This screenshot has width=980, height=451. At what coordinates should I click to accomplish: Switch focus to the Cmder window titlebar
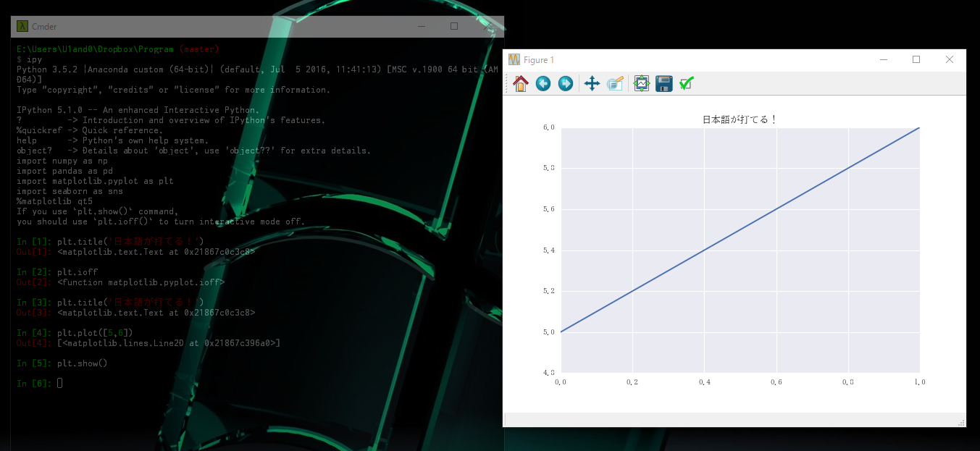(x=217, y=26)
